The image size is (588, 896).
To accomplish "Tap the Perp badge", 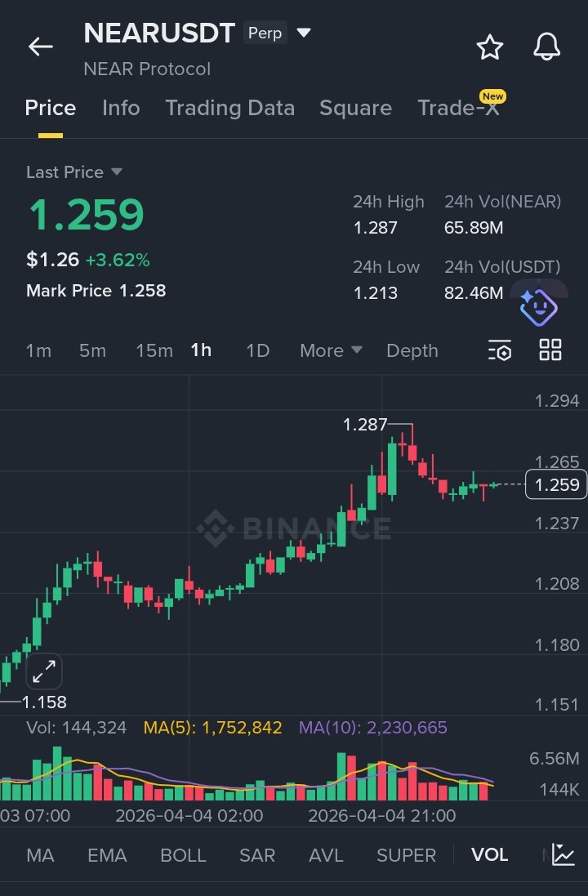I will [x=265, y=33].
